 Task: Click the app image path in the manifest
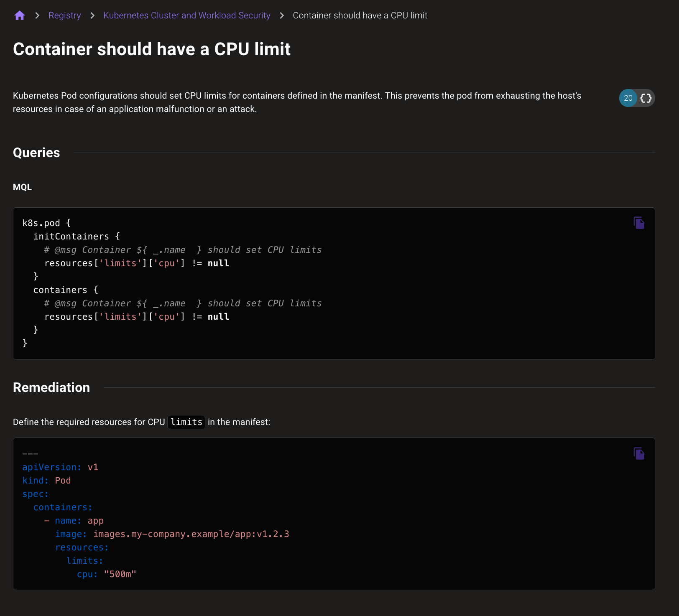[191, 534]
